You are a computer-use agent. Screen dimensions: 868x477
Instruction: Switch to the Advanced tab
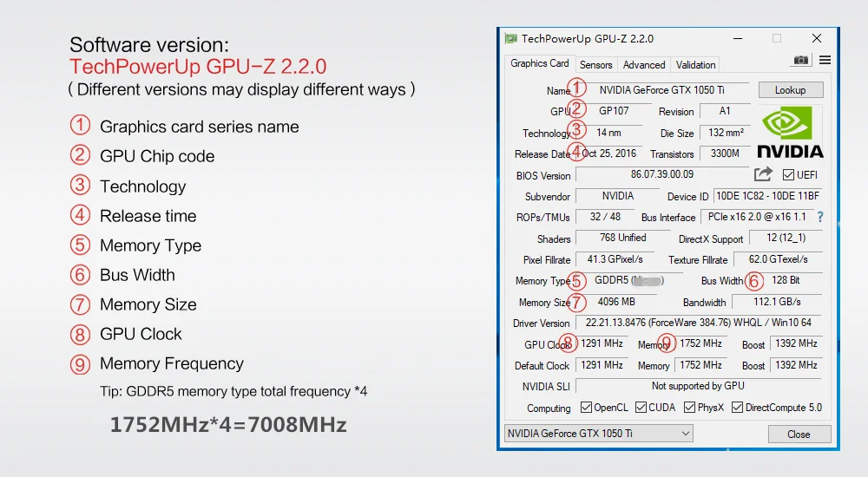(644, 65)
